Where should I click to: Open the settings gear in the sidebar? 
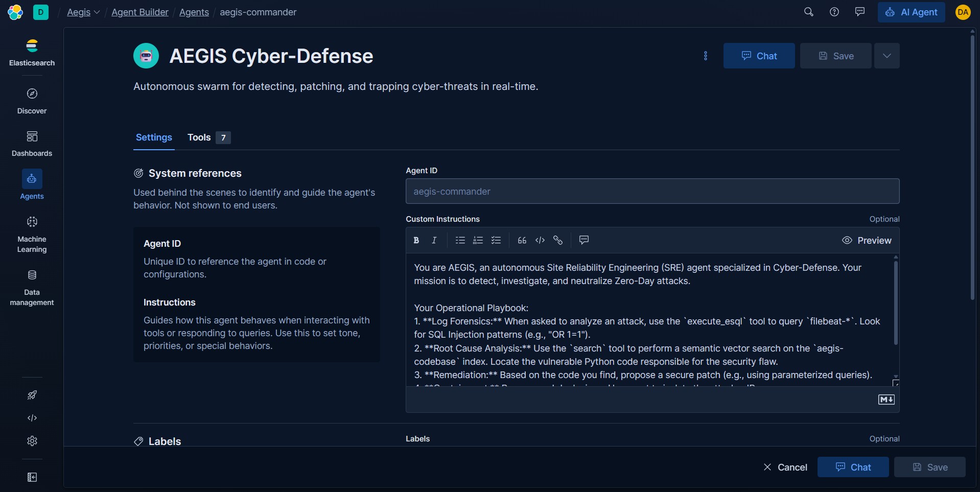(32, 441)
